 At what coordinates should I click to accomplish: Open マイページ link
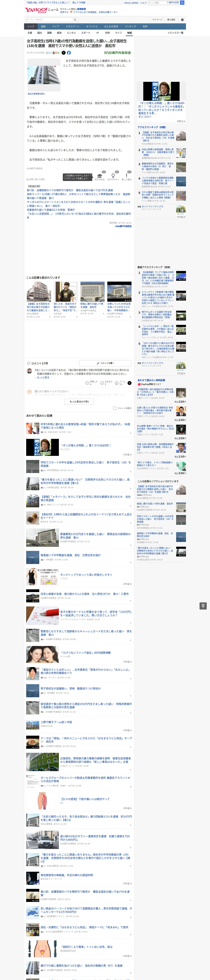(x=157, y=20)
